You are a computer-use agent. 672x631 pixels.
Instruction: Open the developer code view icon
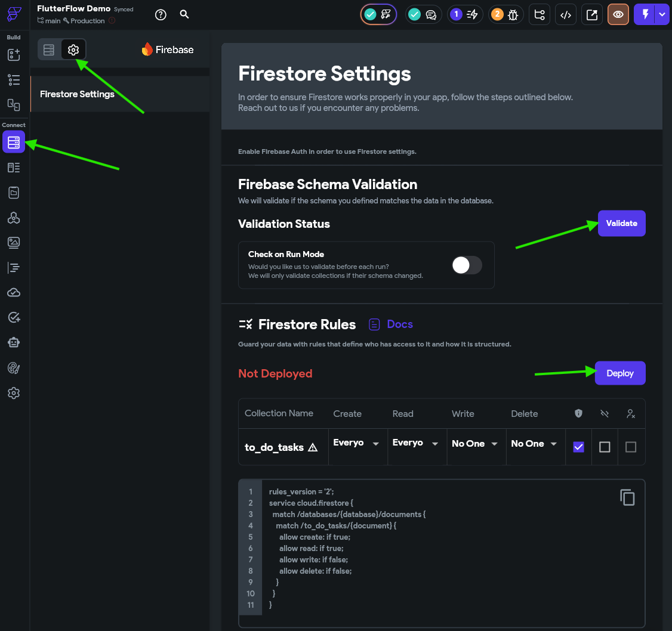click(566, 14)
